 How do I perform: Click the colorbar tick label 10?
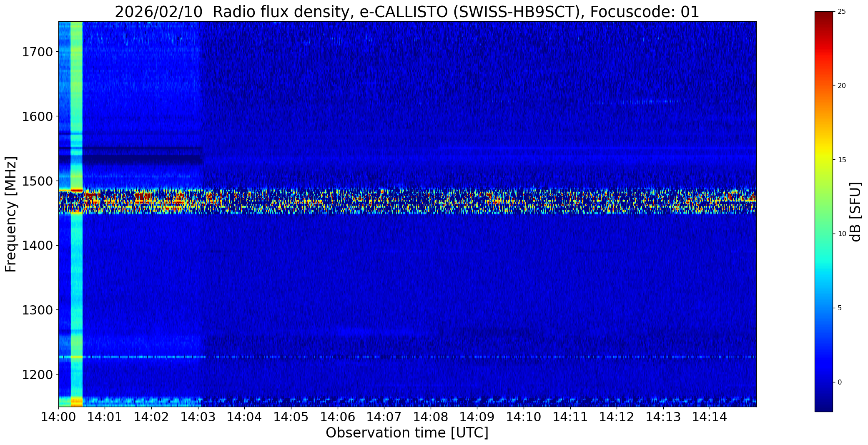[x=842, y=234]
